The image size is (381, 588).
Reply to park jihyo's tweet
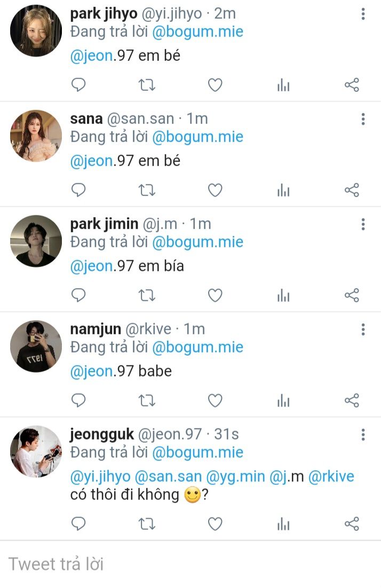coord(78,85)
